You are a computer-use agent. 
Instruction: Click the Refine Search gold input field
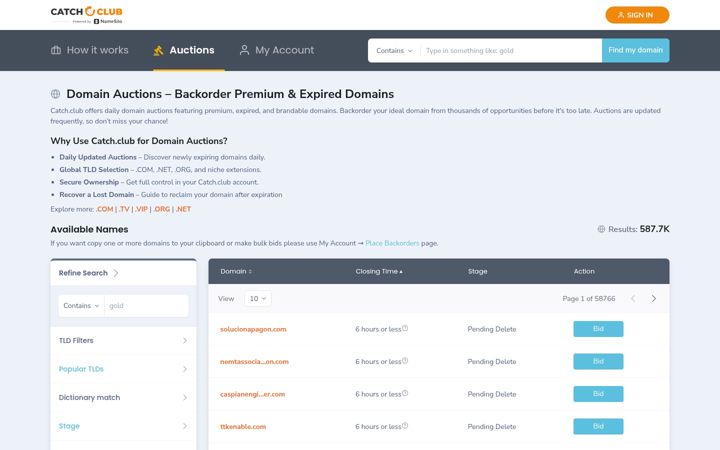click(x=146, y=305)
